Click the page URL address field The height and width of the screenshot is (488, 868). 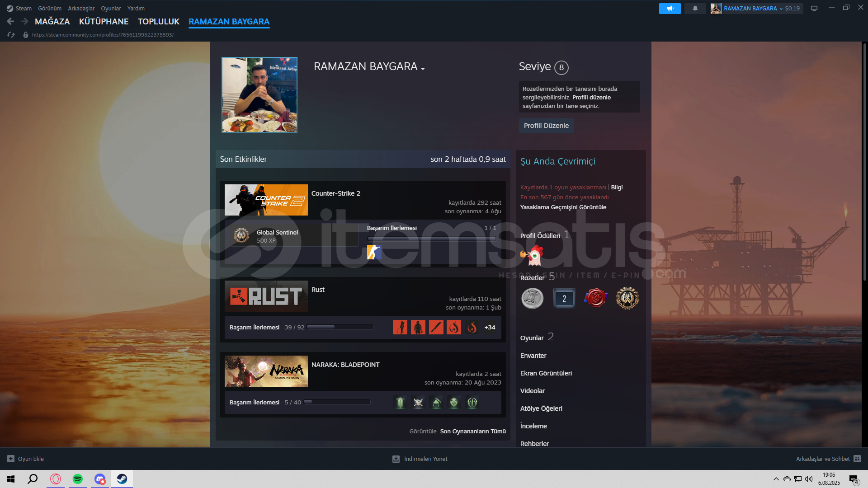[x=103, y=35]
